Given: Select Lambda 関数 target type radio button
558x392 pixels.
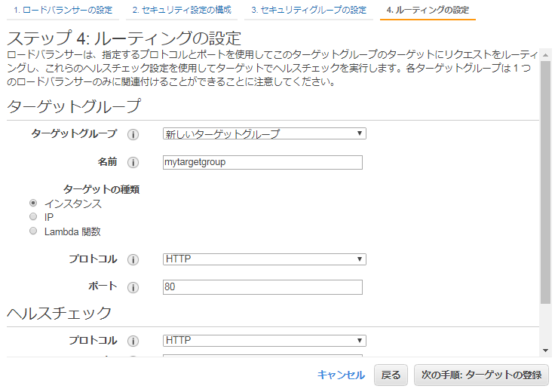Looking at the screenshot, I should (x=33, y=231).
